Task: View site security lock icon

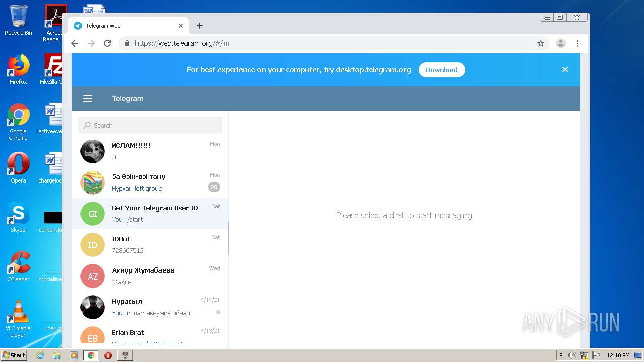Action: (127, 43)
